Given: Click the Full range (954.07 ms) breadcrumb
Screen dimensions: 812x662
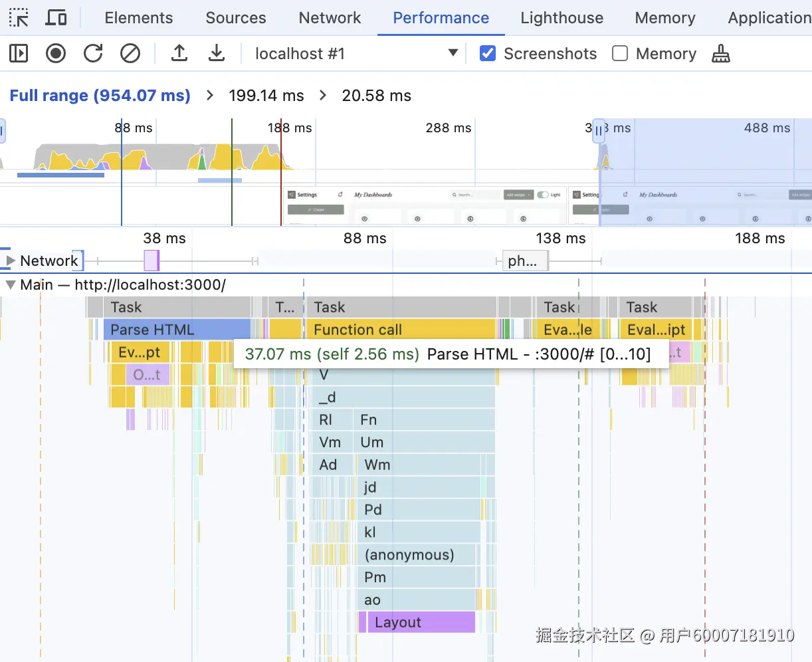Looking at the screenshot, I should coord(100,96).
